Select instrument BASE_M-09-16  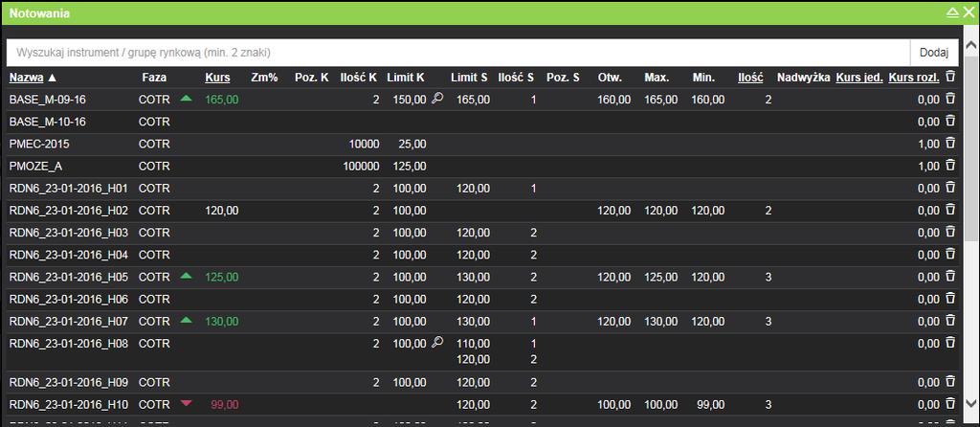[48, 100]
